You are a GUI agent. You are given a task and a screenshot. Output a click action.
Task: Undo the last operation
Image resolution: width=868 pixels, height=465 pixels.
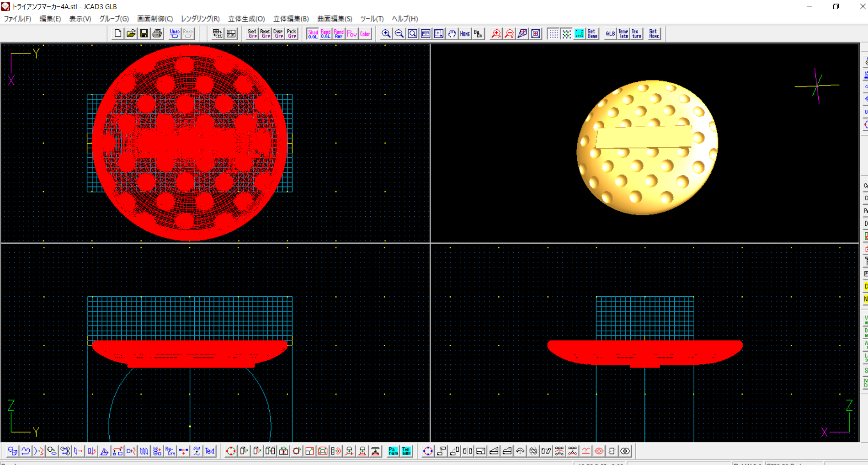coord(175,33)
